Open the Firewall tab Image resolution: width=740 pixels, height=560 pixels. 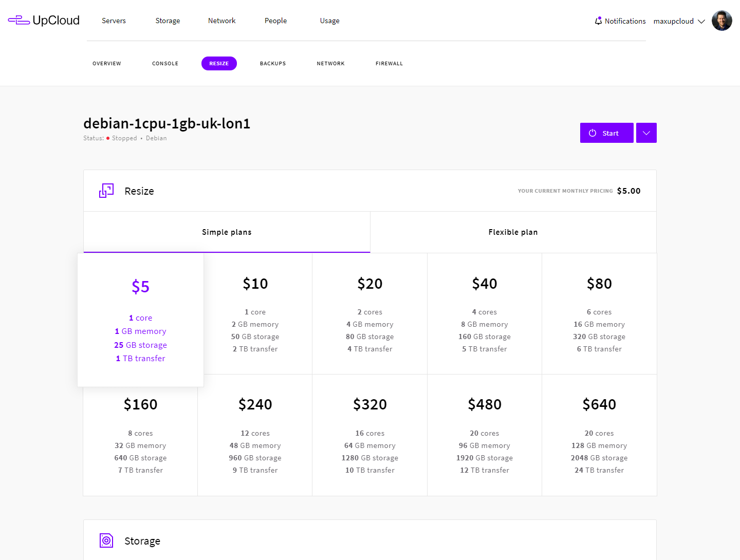pos(389,64)
